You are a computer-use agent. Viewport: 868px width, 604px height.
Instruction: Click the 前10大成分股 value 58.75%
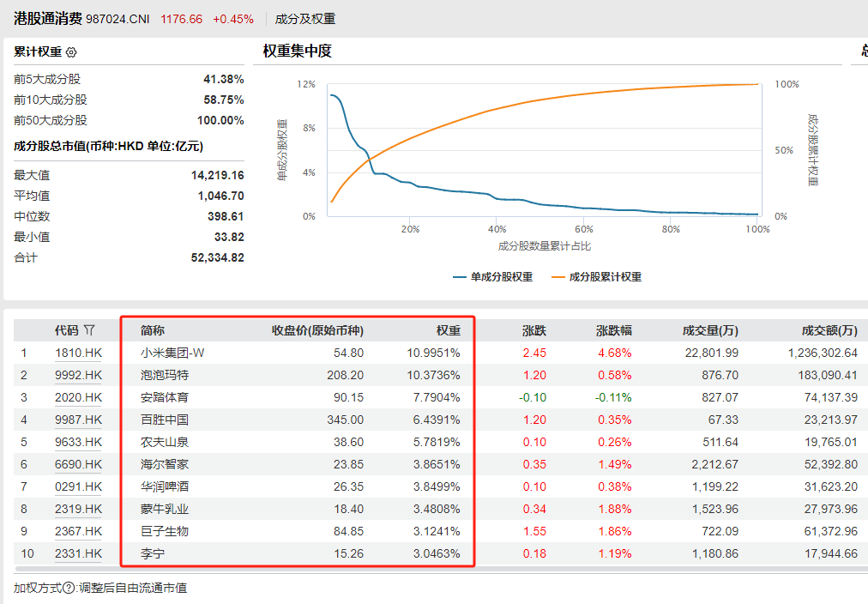pyautogui.click(x=224, y=100)
